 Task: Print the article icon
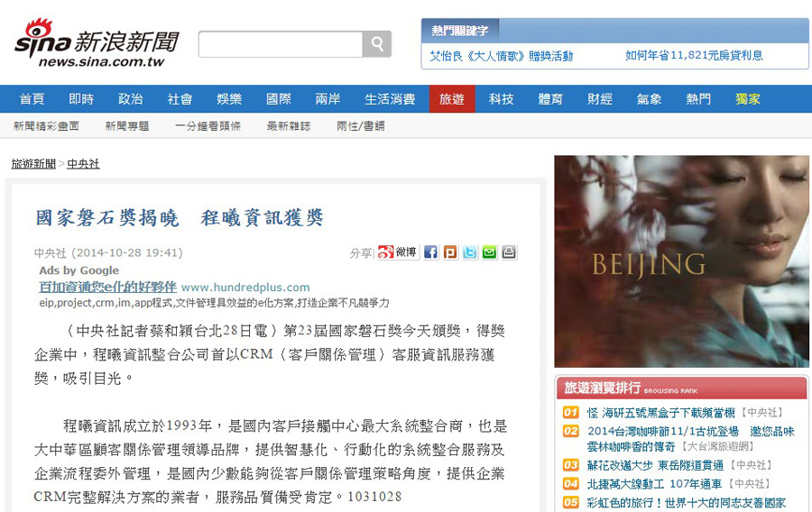tap(509, 251)
